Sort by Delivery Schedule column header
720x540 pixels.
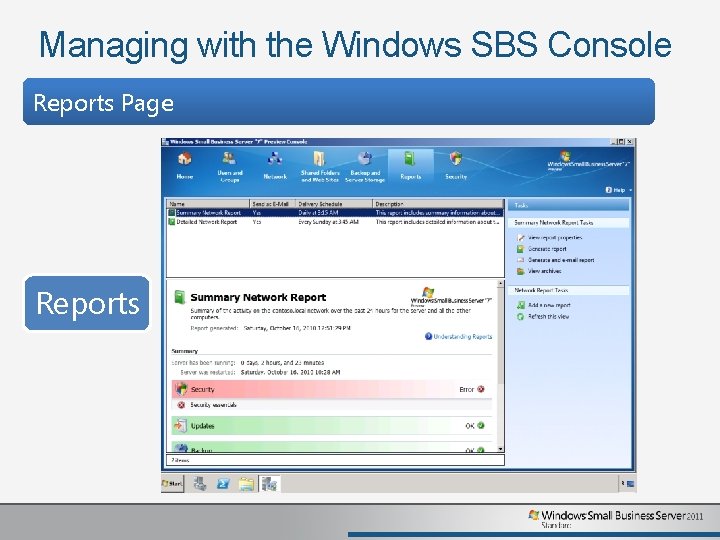pos(334,203)
